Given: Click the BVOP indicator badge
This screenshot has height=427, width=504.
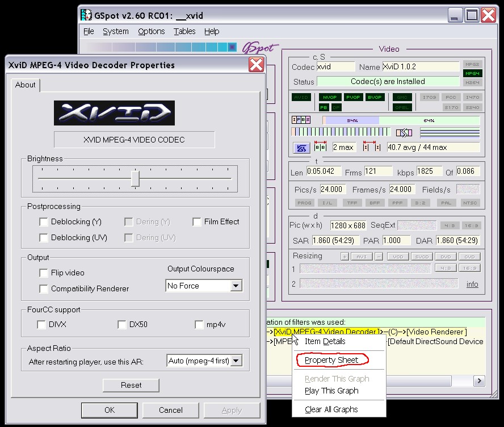Looking at the screenshot, I should 375,97.
